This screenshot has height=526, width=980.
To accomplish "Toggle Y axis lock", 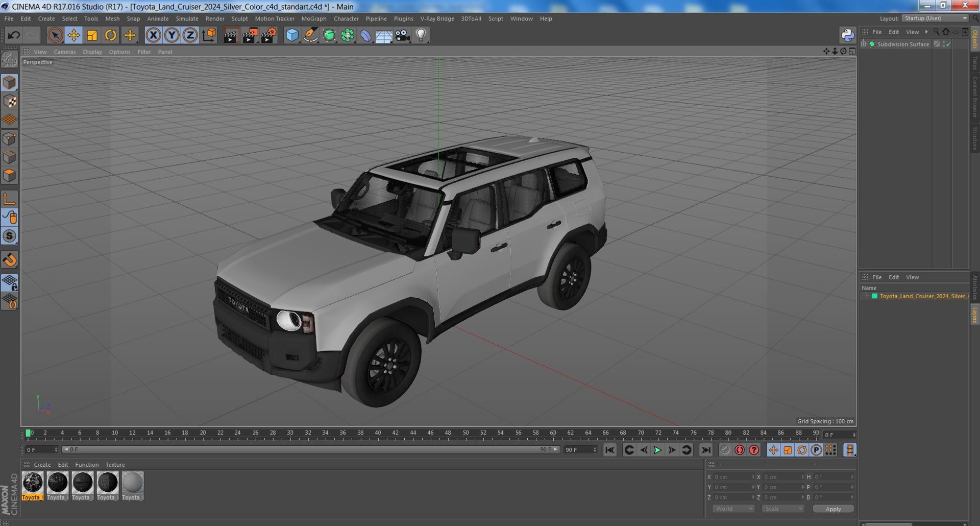I will click(x=172, y=35).
